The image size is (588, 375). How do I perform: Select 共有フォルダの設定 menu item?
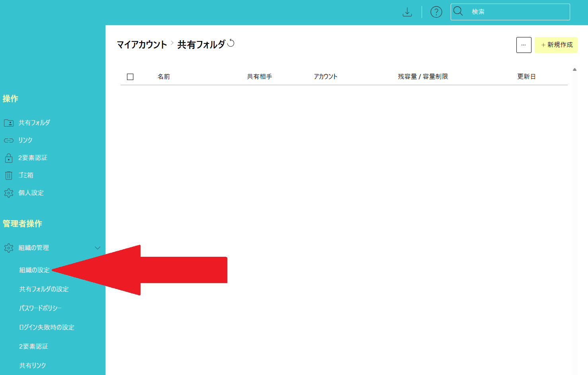44,289
